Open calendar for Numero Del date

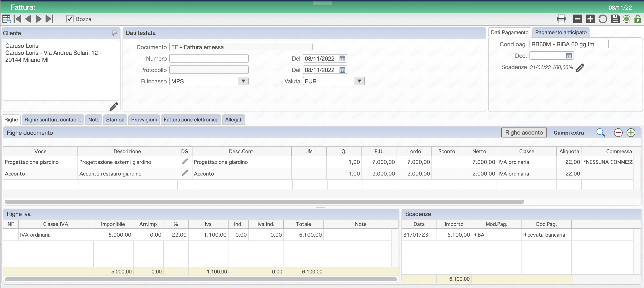[x=342, y=59]
